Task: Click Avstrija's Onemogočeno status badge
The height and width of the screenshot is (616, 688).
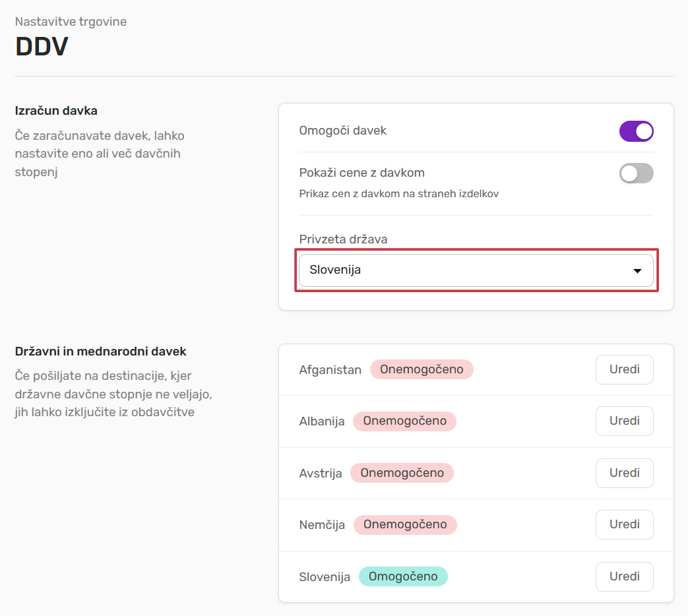Action: (x=402, y=473)
